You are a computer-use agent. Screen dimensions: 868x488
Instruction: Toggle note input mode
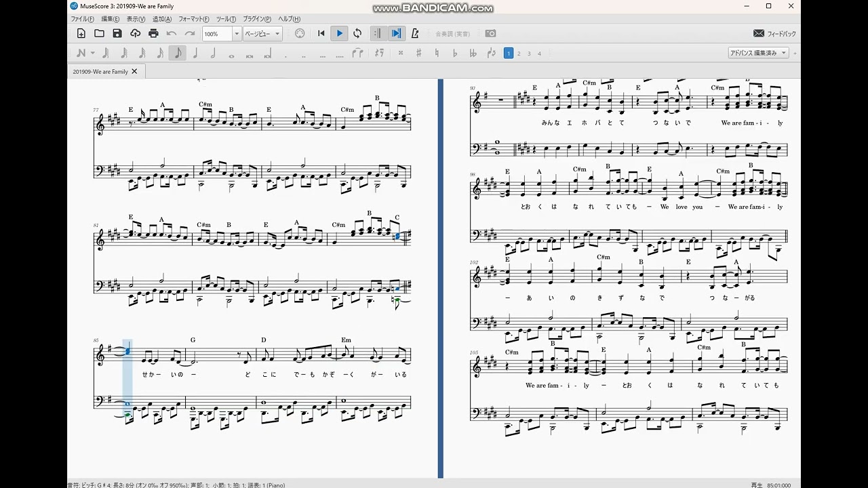click(81, 53)
